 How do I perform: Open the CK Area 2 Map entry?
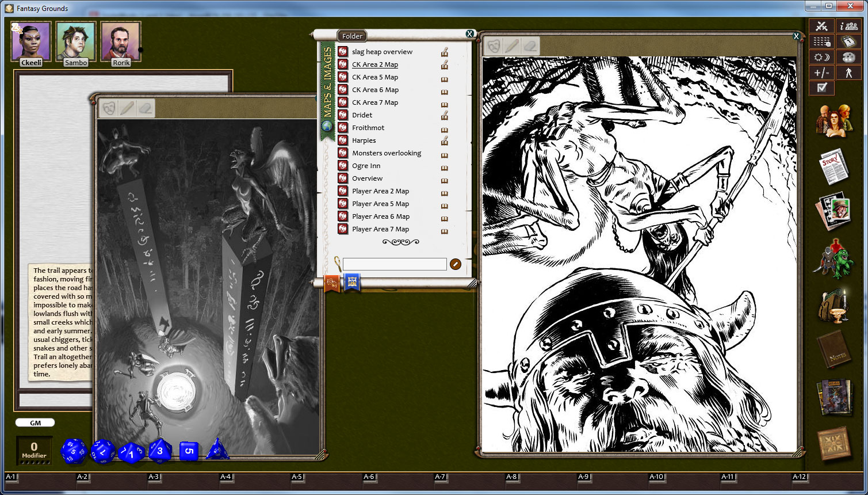tap(374, 64)
